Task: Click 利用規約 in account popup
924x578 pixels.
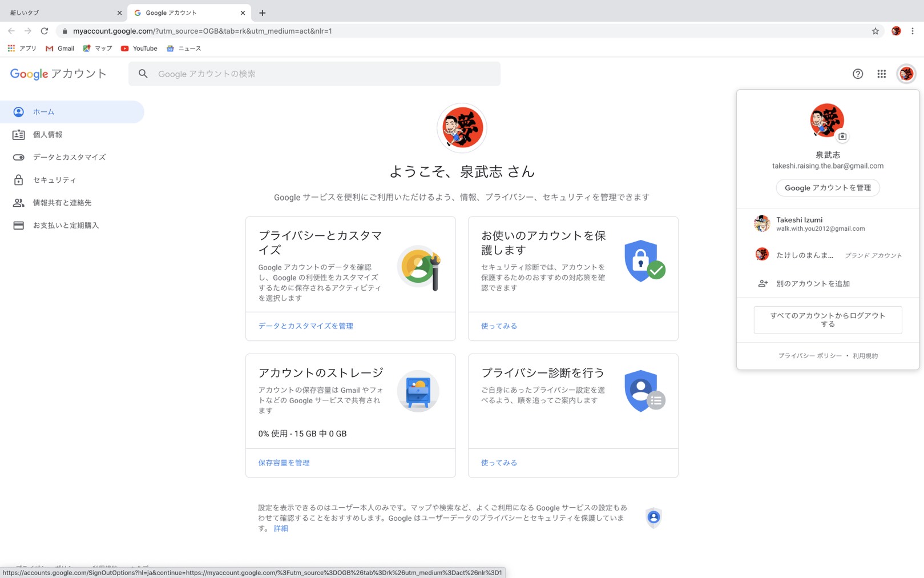Action: [865, 356]
